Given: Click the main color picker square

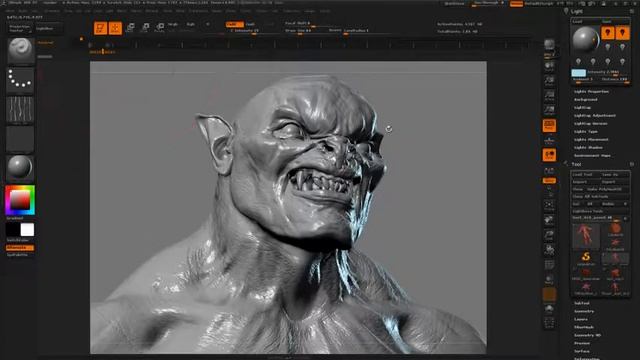Looking at the screenshot, I should click(20, 200).
